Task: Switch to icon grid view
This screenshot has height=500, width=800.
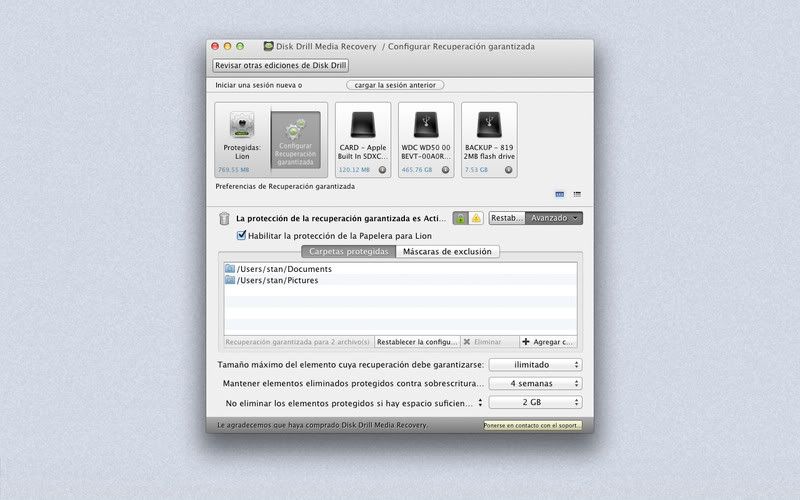Action: pyautogui.click(x=560, y=194)
